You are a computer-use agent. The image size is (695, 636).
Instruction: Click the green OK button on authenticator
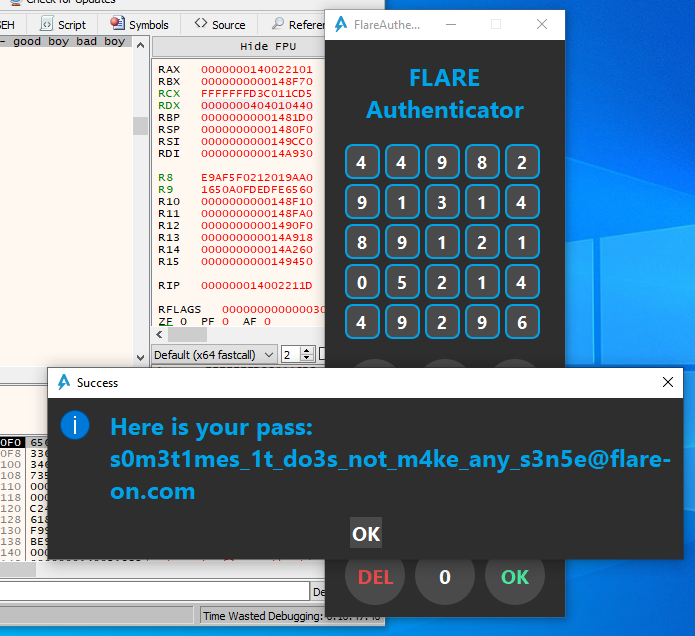(515, 577)
